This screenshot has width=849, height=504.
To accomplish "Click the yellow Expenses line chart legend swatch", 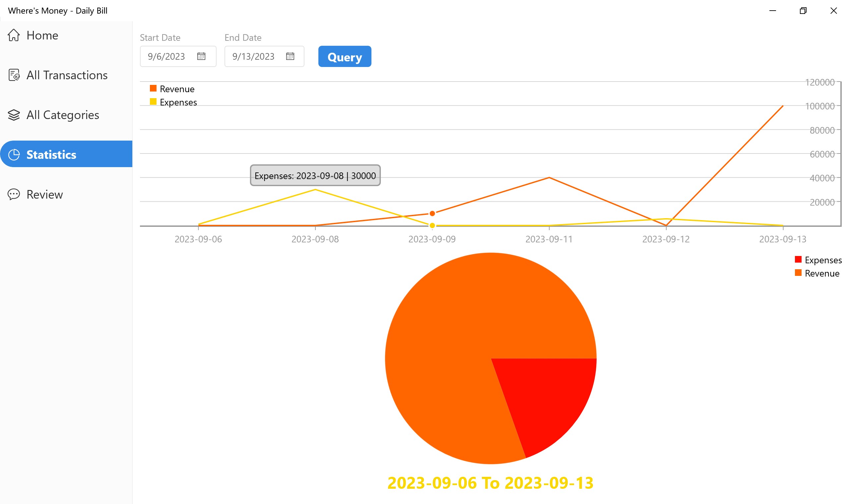I will pyautogui.click(x=153, y=102).
